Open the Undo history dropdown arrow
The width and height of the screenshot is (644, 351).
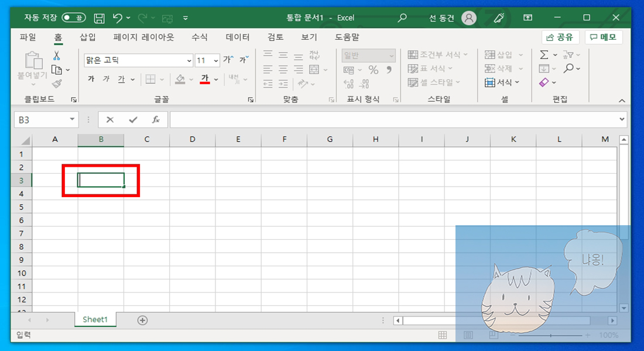pyautogui.click(x=129, y=18)
